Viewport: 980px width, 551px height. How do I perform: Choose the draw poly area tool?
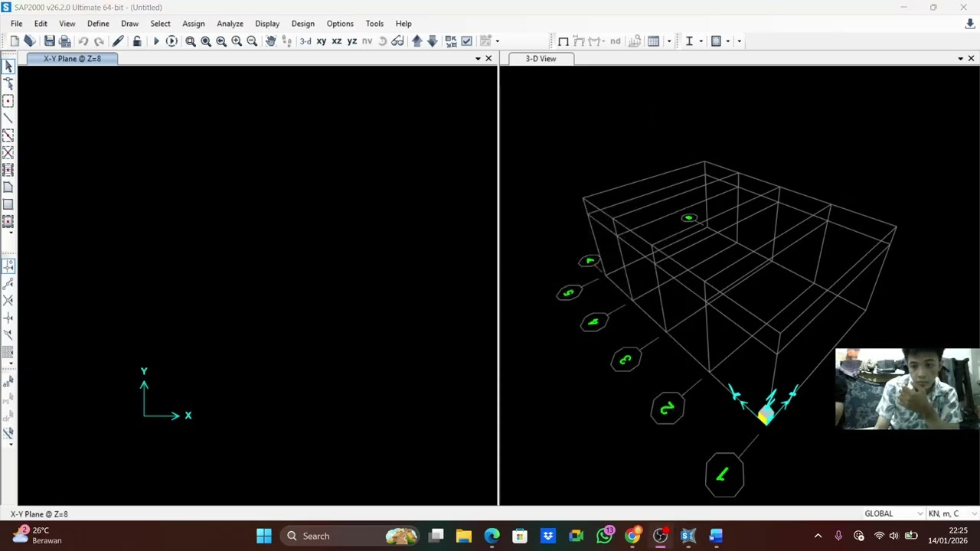click(x=8, y=187)
